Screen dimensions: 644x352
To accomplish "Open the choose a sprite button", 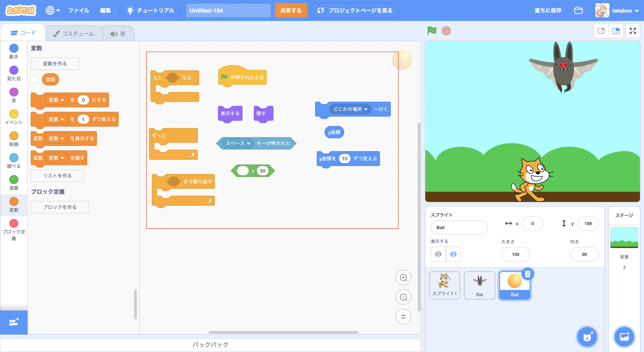I will [587, 337].
